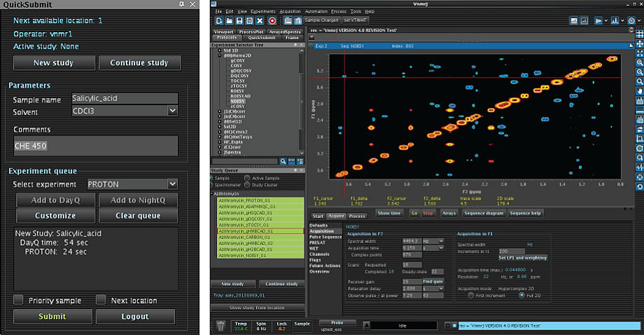Image resolution: width=644 pixels, height=335 pixels.
Task: Click the red X cancel icon in toolbar
Action: [x=261, y=21]
